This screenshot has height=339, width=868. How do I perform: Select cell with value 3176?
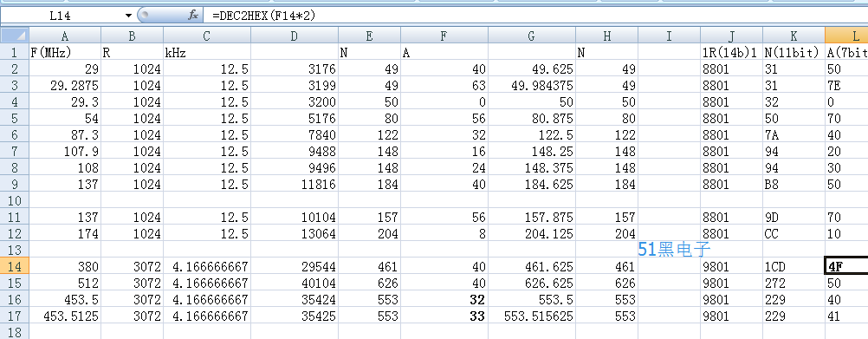tap(294, 69)
